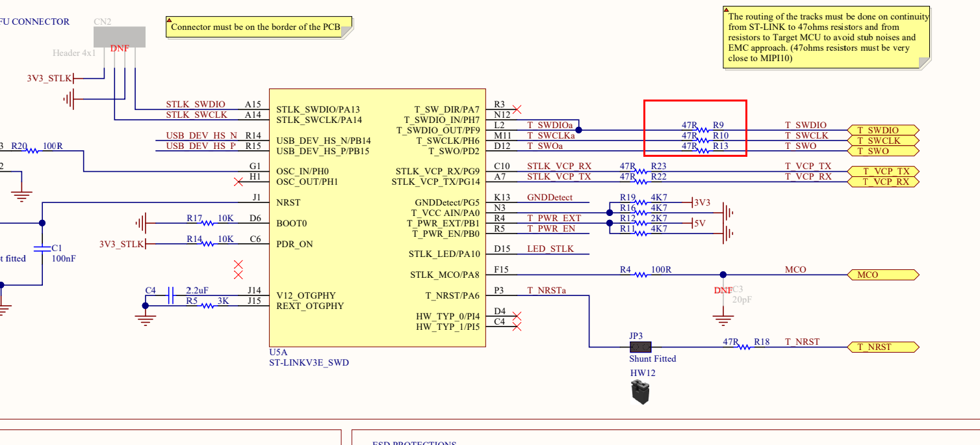
Task: Click the USB_DEV_HS_N net label
Action: point(201,135)
